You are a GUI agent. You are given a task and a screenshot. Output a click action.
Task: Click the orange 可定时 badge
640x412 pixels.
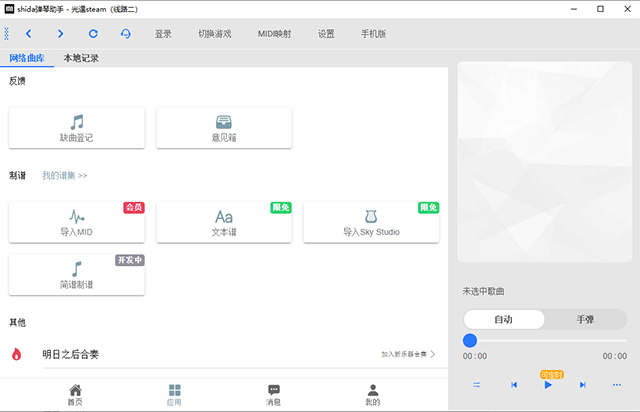[x=552, y=375]
